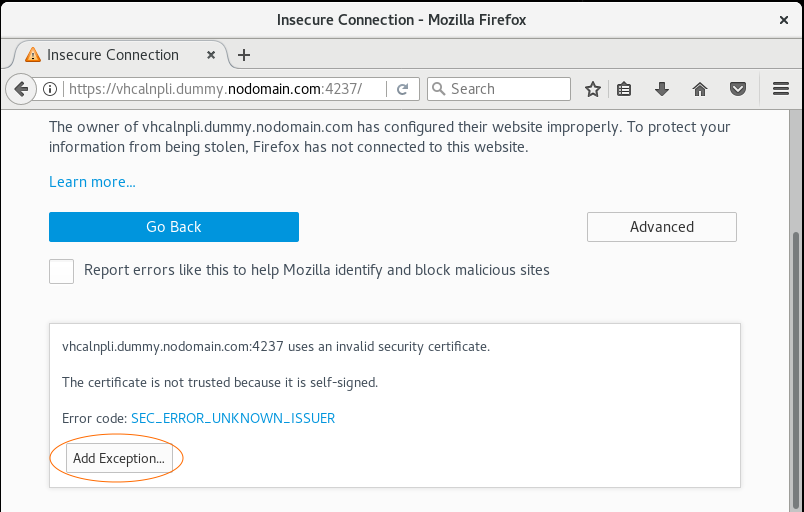The width and height of the screenshot is (804, 512).
Task: Open the SEC_ERROR_UNKNOWN_ISSUER error code link
Action: pos(233,418)
